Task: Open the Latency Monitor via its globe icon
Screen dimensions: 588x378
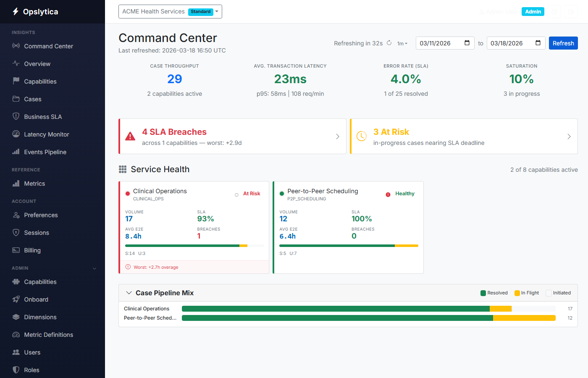Action: point(15,134)
